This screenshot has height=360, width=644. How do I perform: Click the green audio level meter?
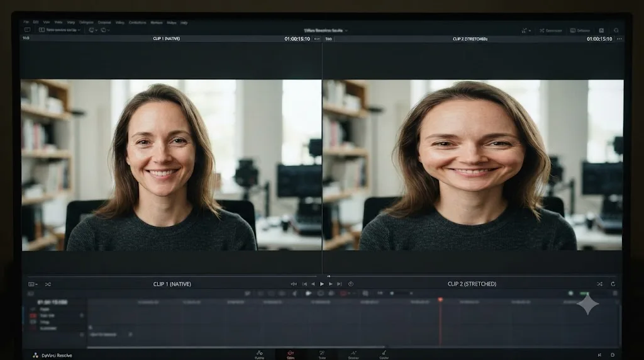[585, 293]
